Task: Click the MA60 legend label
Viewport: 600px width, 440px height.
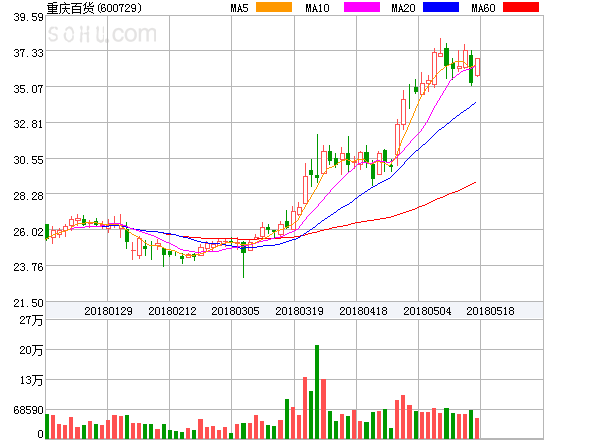Action: click(483, 8)
